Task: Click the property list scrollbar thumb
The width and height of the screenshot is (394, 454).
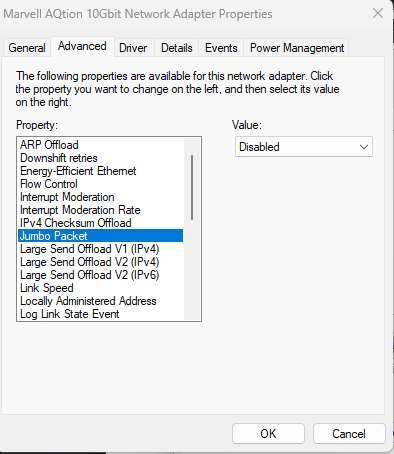Action: (x=192, y=187)
